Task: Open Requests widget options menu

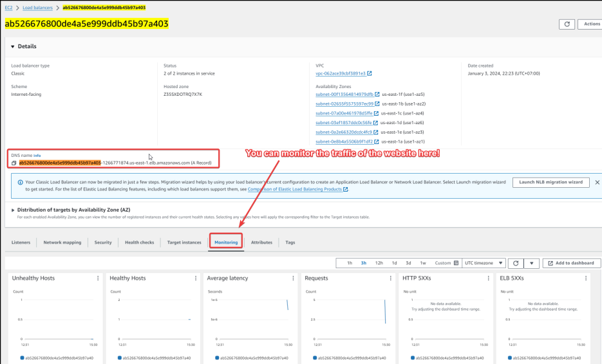Action: [390, 278]
